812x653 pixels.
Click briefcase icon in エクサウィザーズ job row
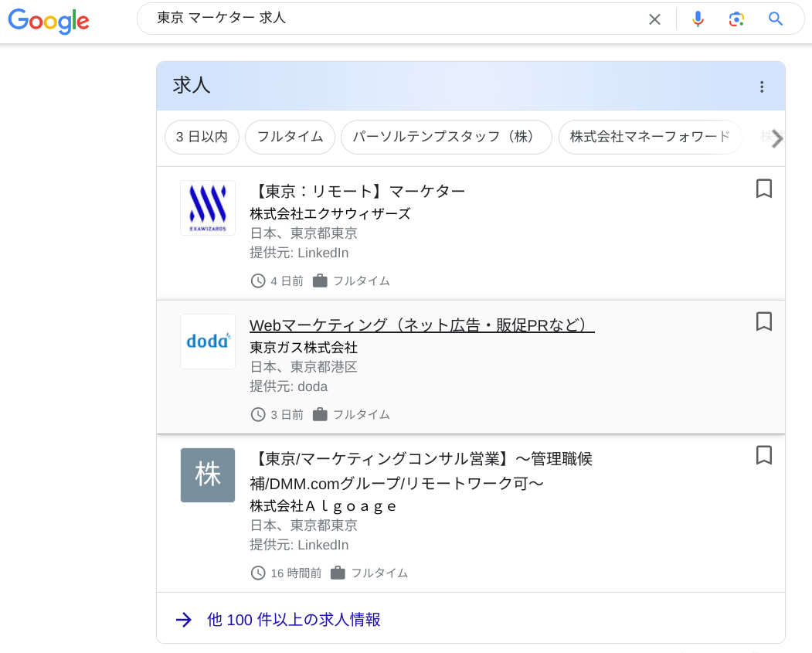coord(320,281)
